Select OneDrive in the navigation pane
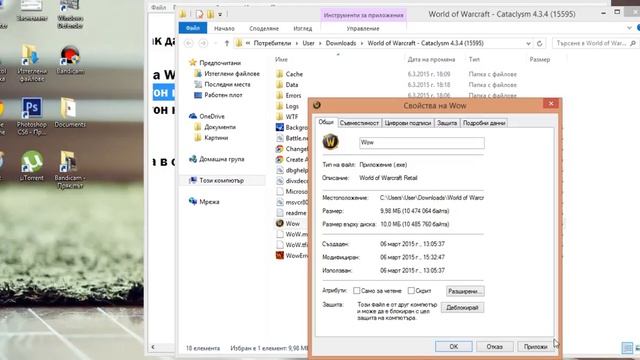This screenshot has height=360, width=640. click(207, 116)
